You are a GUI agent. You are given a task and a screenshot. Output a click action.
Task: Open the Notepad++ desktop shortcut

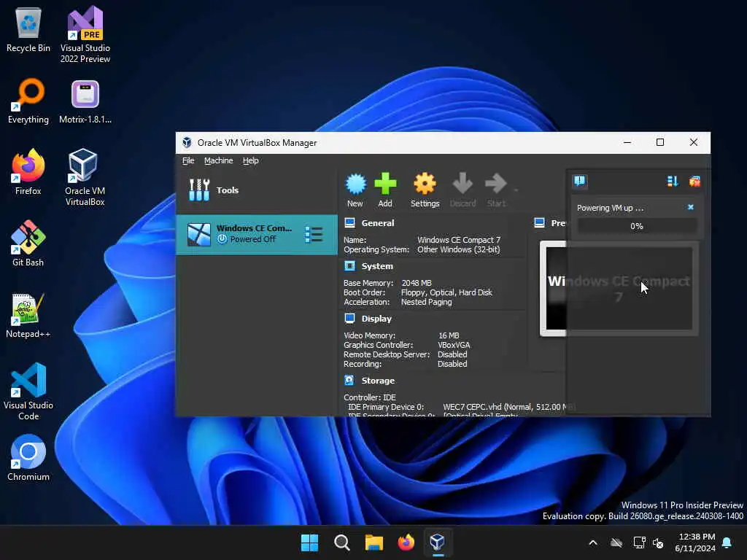tap(28, 315)
